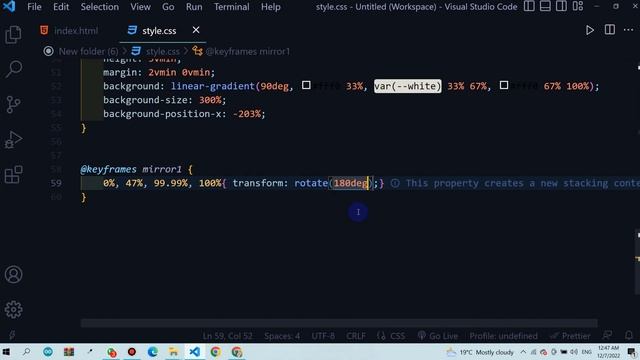Click the horizontal editor scrollbar
640x360 pixels.
point(339,323)
